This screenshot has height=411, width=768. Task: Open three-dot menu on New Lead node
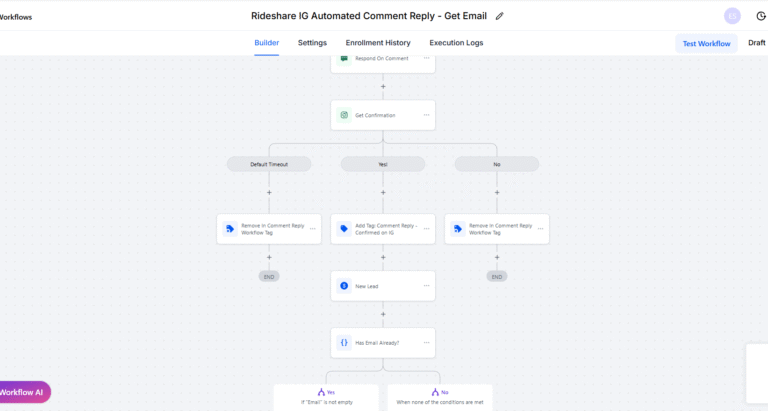point(426,286)
